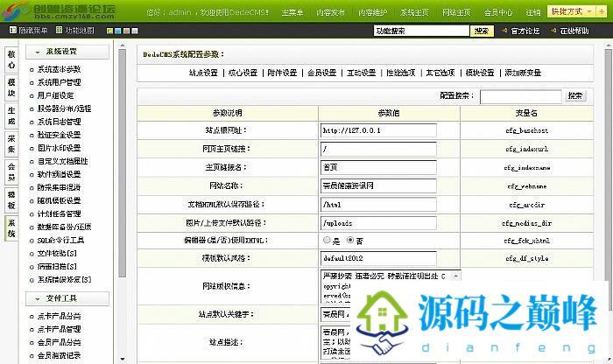Click the plus button next to 快捷方式
613x364 pixels.
[x=602, y=11]
